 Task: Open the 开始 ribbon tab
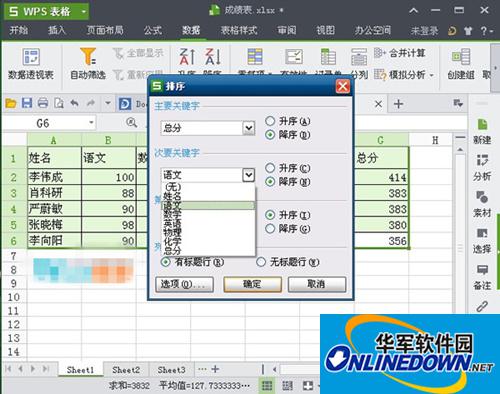(x=19, y=31)
